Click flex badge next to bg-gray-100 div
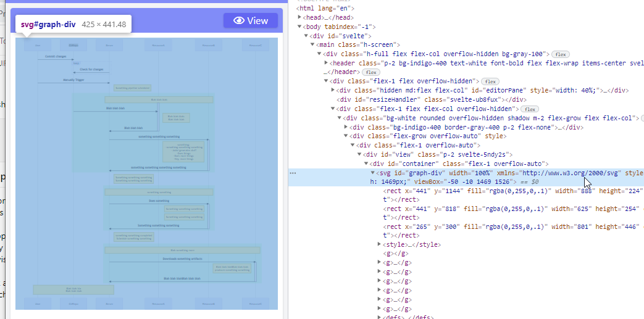 (x=561, y=54)
